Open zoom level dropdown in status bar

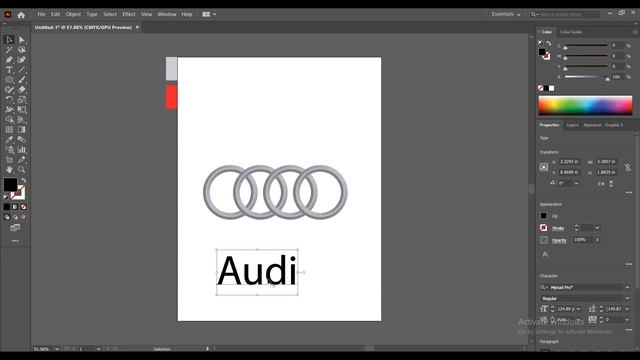point(56,349)
